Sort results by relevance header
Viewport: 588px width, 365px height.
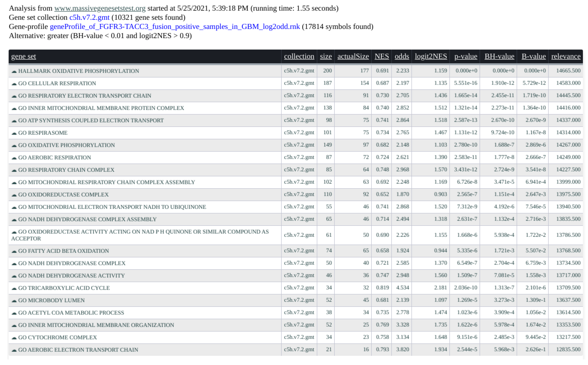coord(566,56)
